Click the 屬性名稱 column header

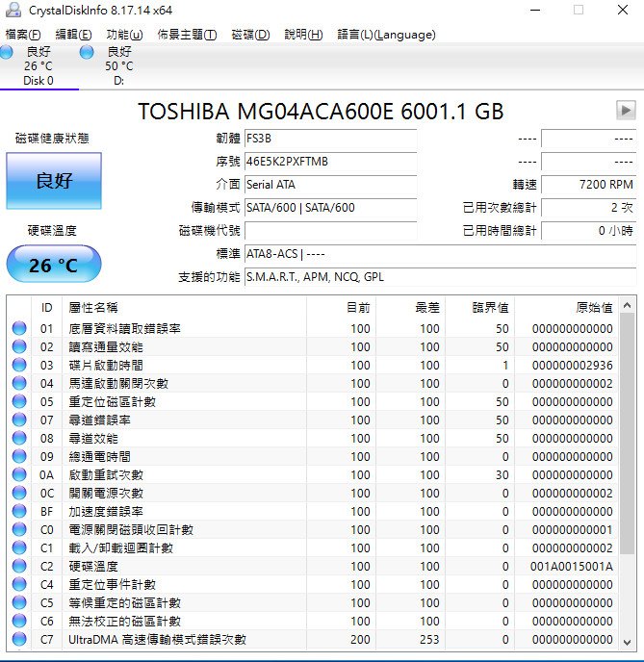[184, 307]
